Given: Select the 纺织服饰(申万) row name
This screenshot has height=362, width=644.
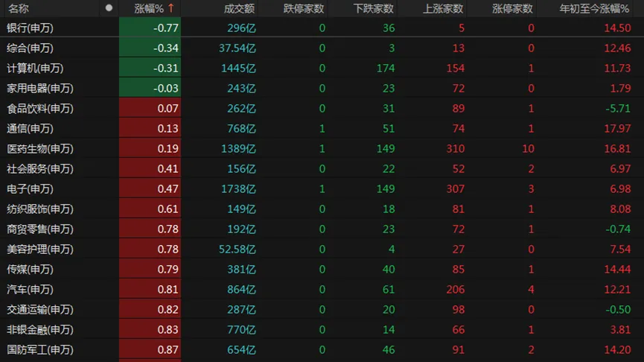Looking at the screenshot, I should click(40, 209).
